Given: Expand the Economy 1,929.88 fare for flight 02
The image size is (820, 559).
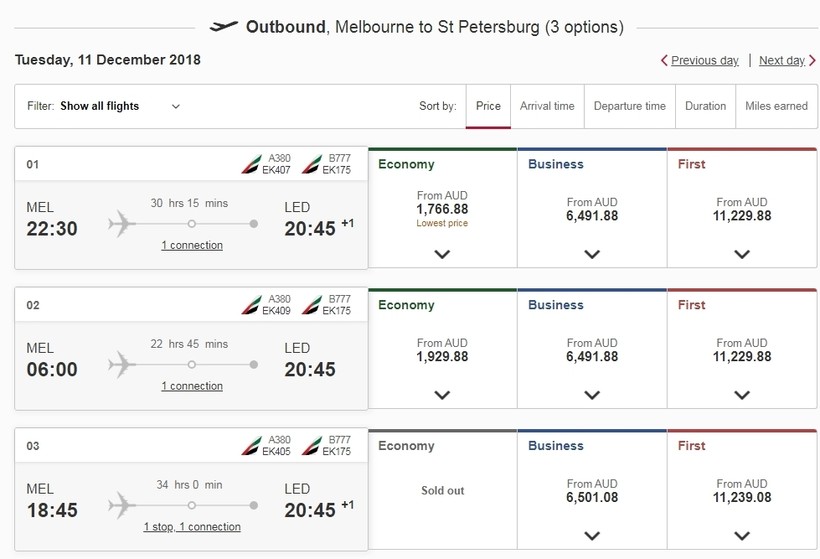Looking at the screenshot, I should [442, 395].
